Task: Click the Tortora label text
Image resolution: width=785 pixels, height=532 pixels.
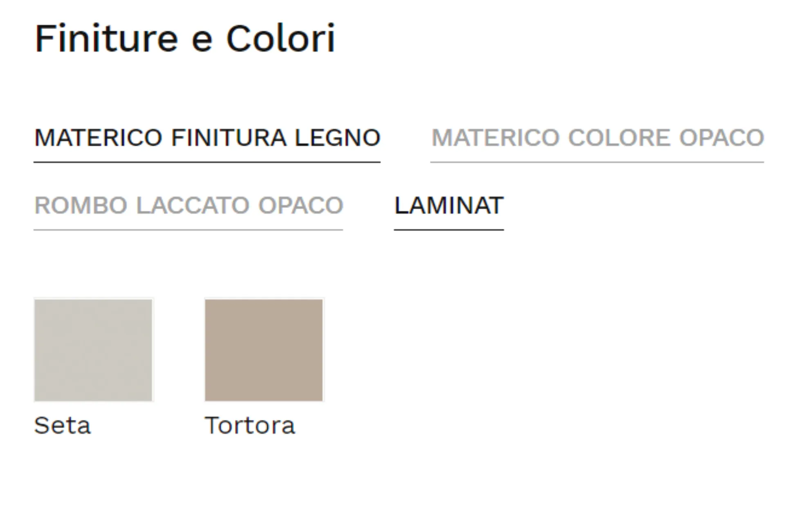Action: click(x=249, y=426)
